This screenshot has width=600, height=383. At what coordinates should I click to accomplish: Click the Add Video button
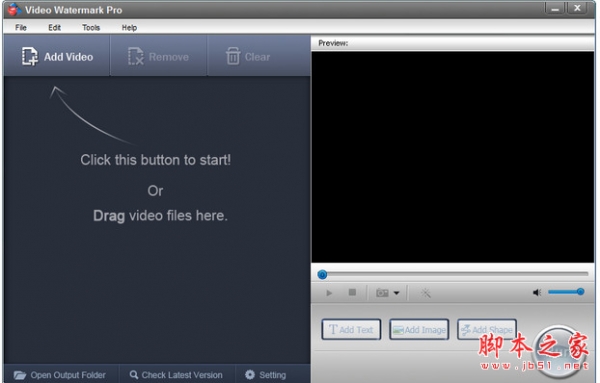pos(57,57)
